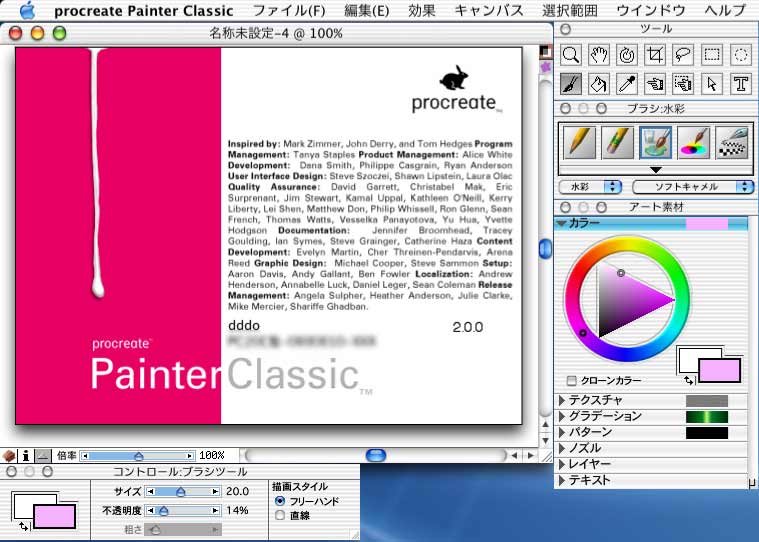Select the Paint Bucket tool
The height and width of the screenshot is (542, 759).
pos(599,84)
